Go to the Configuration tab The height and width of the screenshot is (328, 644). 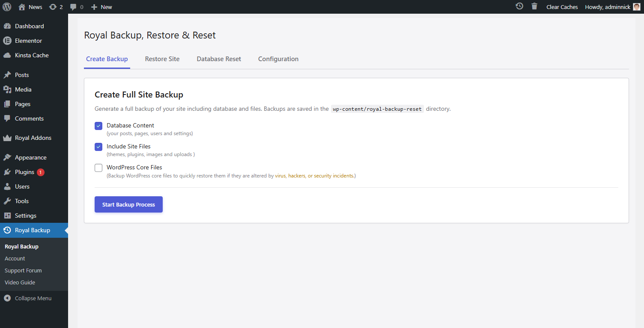pos(278,59)
